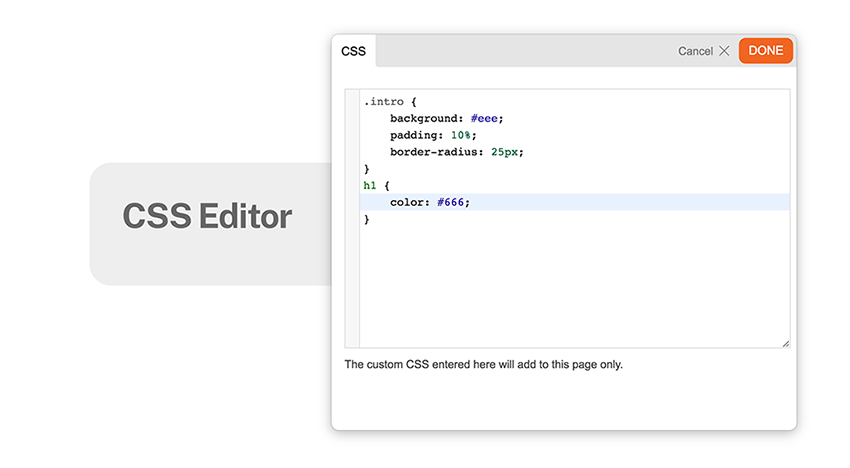
Task: Click the highlighted color property line
Action: coord(574,202)
